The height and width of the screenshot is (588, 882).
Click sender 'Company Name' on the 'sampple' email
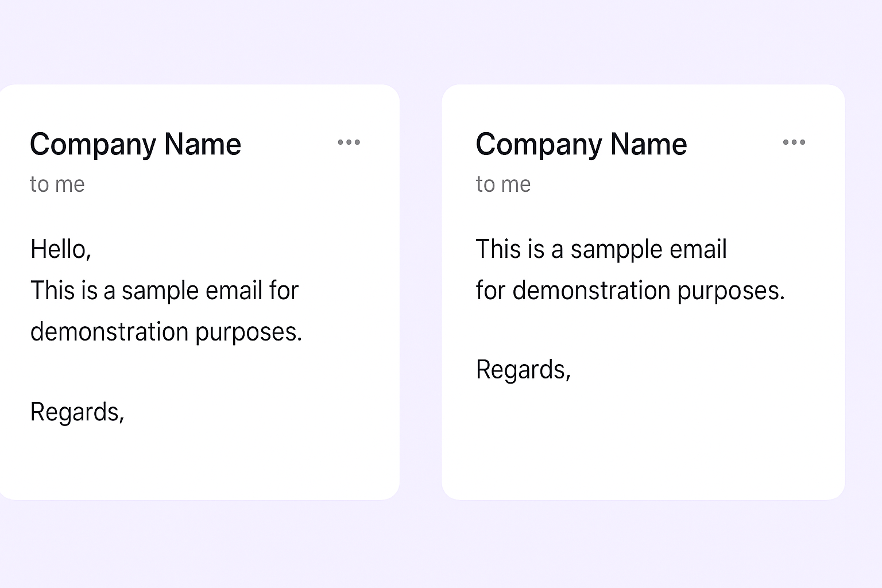tap(581, 144)
